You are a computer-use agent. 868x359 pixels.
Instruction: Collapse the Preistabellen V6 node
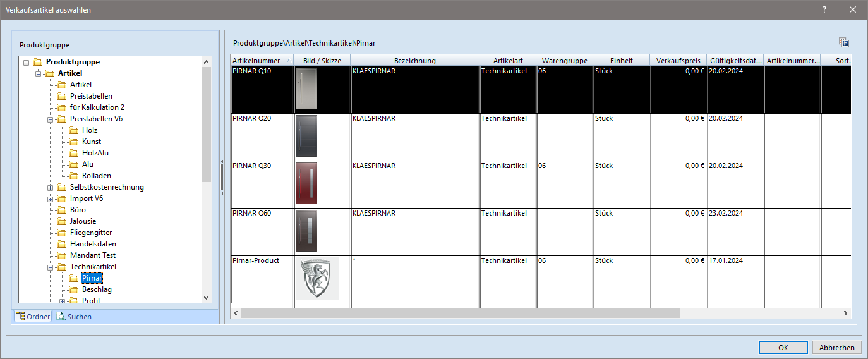pyautogui.click(x=51, y=119)
